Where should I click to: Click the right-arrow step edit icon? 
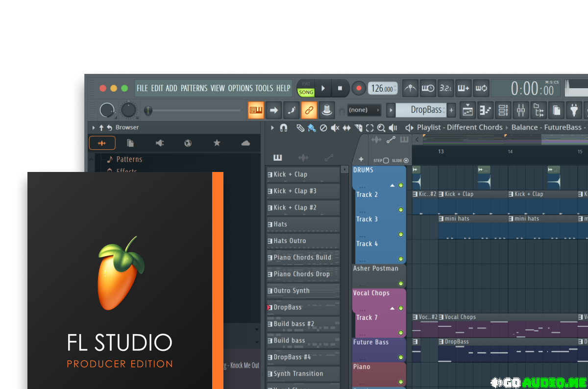tap(273, 110)
